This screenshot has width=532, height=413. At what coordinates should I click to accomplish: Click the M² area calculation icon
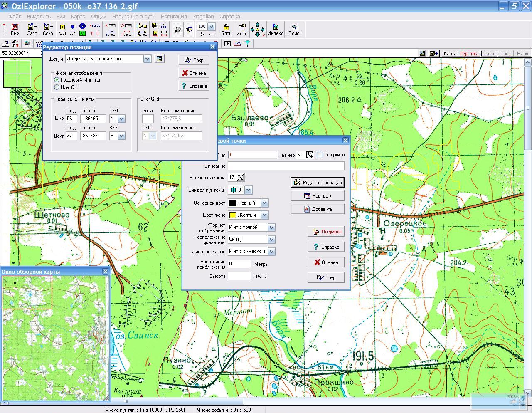point(228,43)
